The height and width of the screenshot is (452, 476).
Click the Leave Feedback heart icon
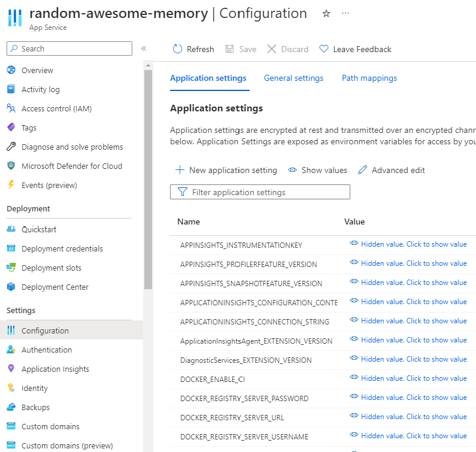(324, 48)
